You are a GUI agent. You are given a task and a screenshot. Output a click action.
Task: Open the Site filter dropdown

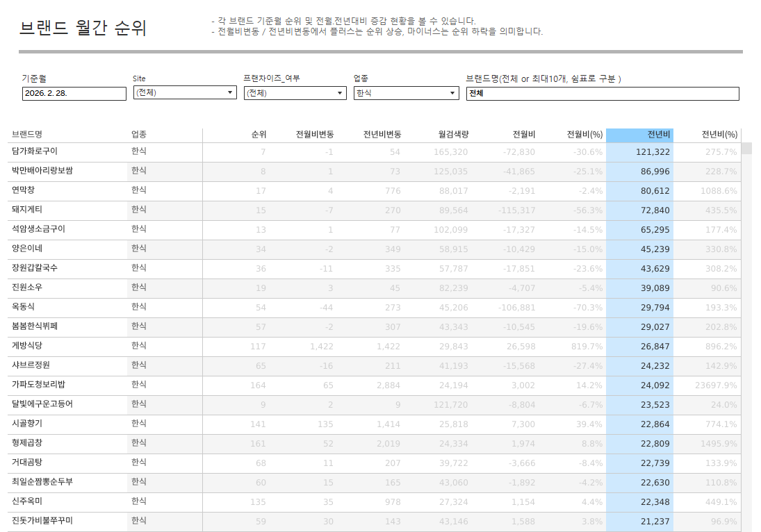[185, 93]
